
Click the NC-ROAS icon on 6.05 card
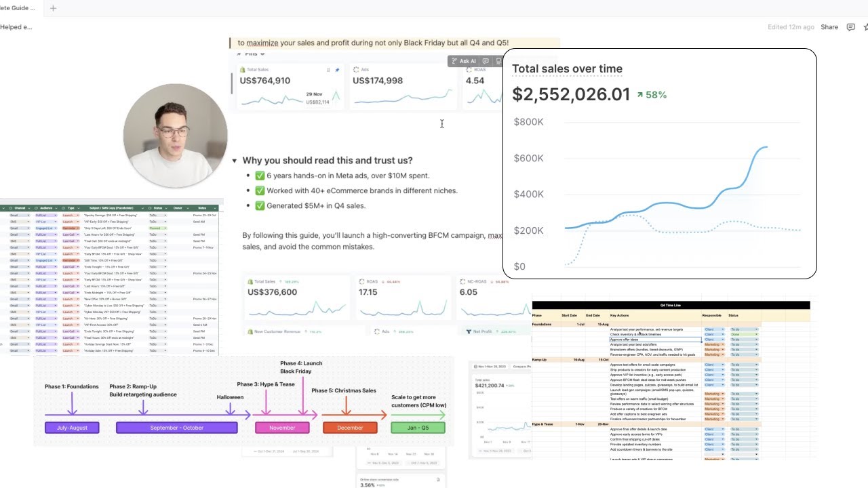[x=462, y=281]
